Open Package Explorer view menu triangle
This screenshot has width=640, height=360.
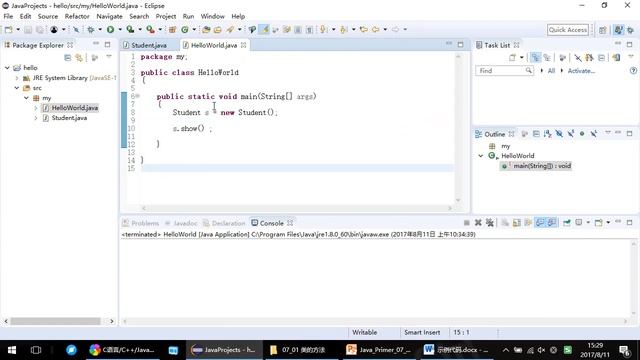tap(109, 57)
